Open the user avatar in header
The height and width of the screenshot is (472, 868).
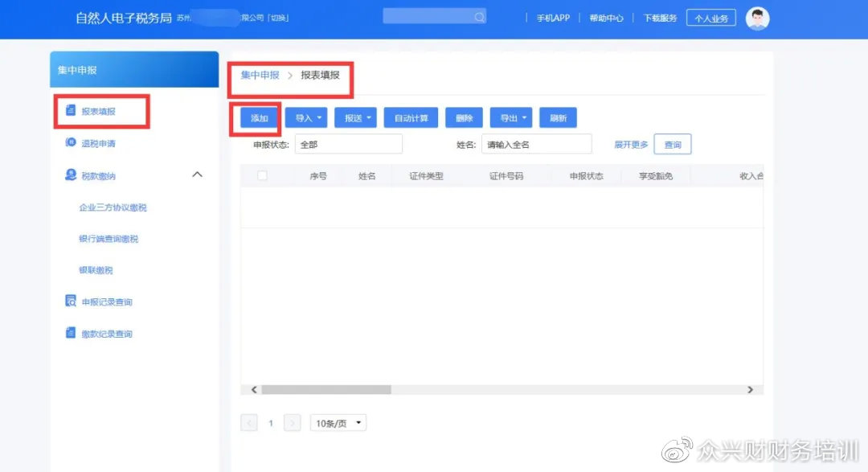757,18
